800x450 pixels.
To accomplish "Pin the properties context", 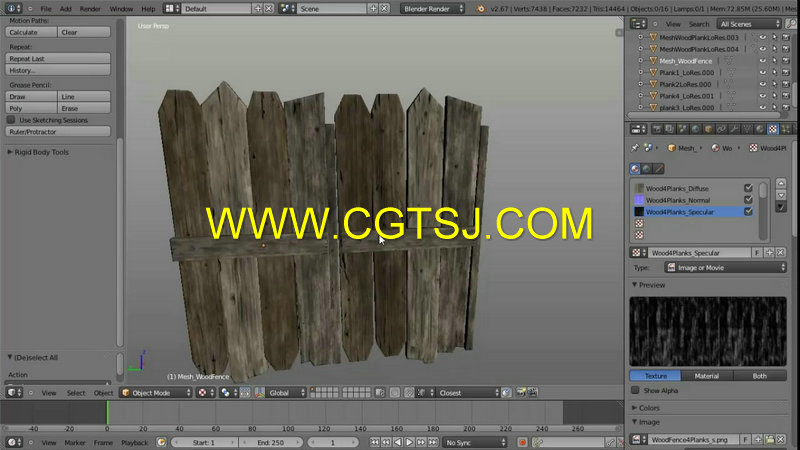I will [635, 148].
